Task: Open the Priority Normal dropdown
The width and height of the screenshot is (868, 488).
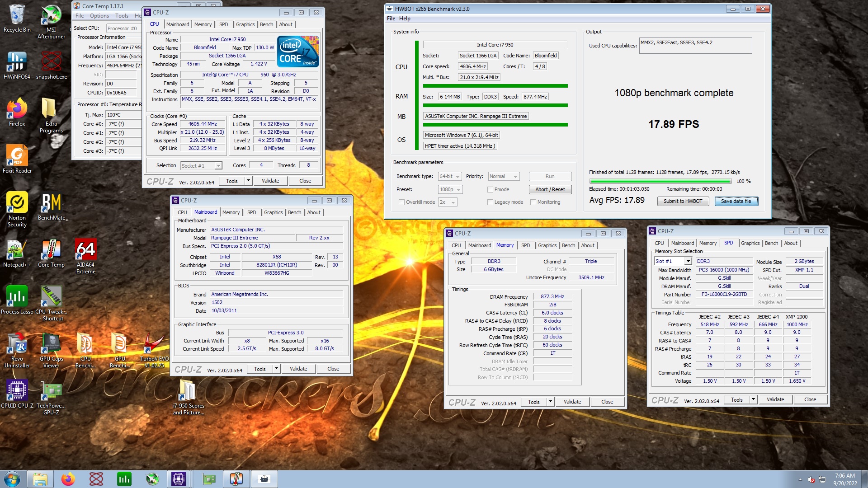Action: pyautogui.click(x=504, y=176)
